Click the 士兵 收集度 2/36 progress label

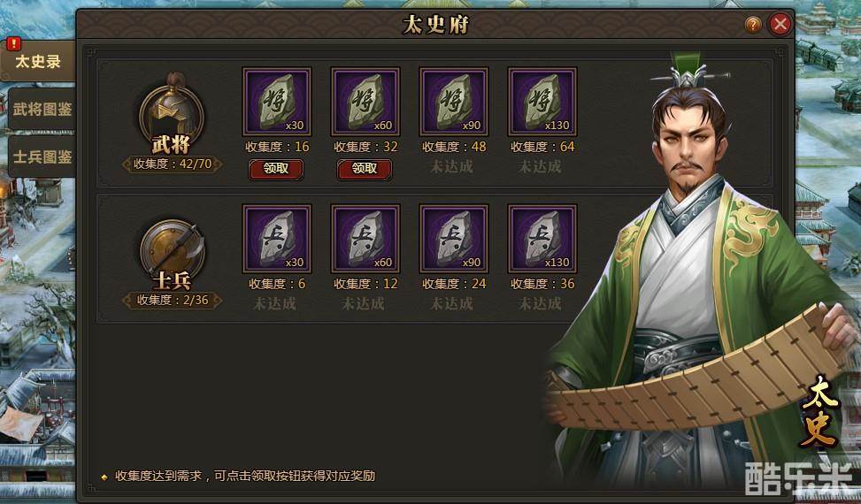(x=173, y=300)
